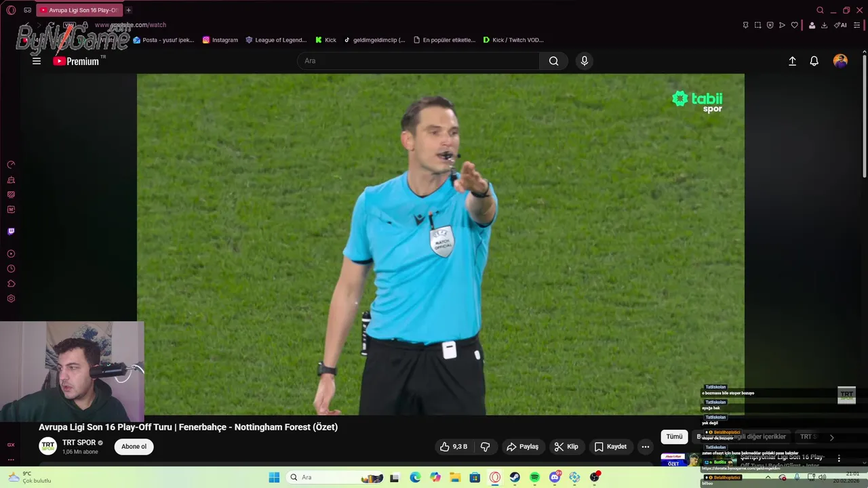Image resolution: width=868 pixels, height=488 pixels.
Task: Open Twitch in Opera sidebar
Action: [x=11, y=231]
